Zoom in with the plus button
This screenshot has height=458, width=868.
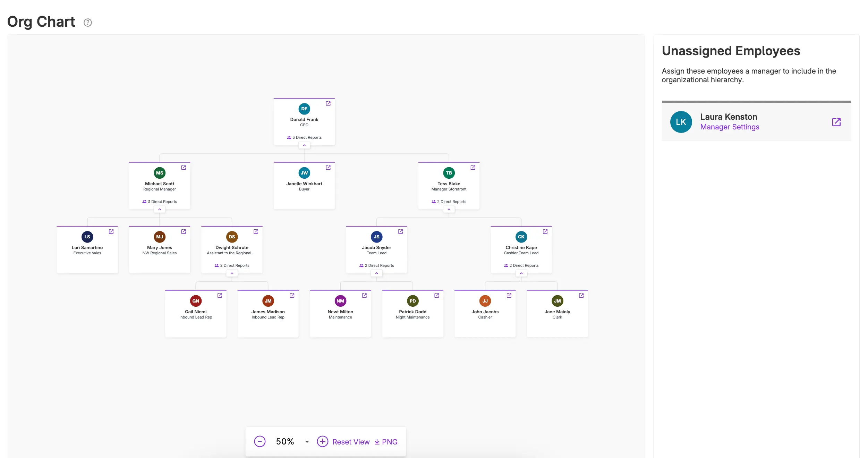[x=322, y=441]
